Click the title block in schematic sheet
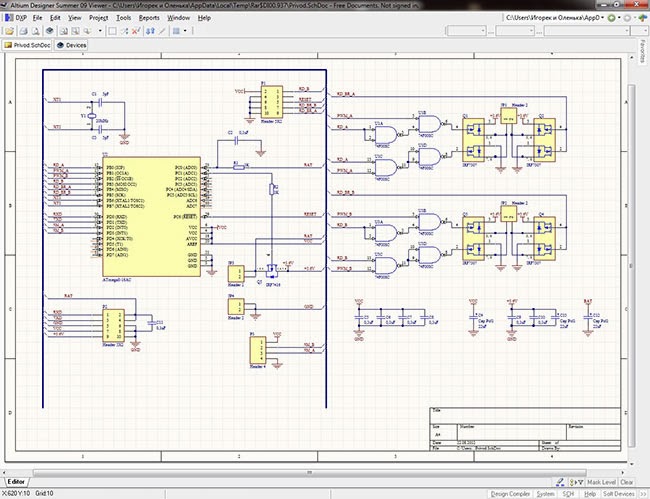 tap(525, 429)
